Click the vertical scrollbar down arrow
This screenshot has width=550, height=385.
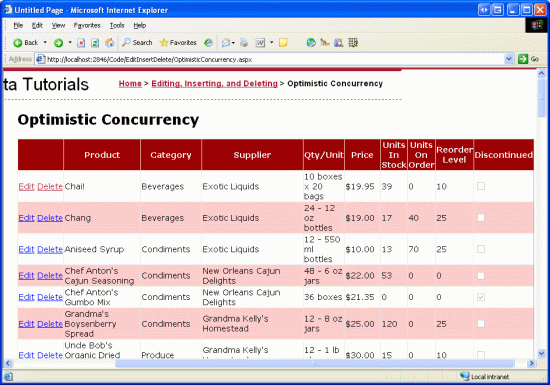pos(542,353)
